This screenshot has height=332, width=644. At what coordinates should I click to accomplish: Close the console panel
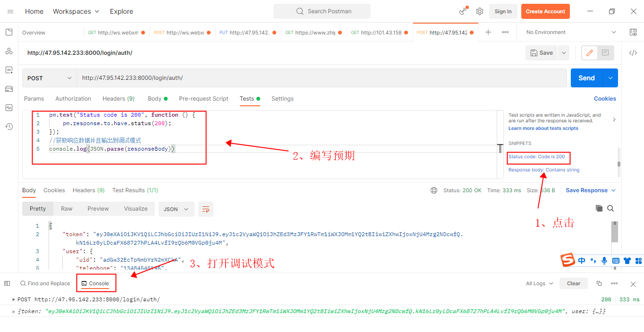click(x=633, y=284)
